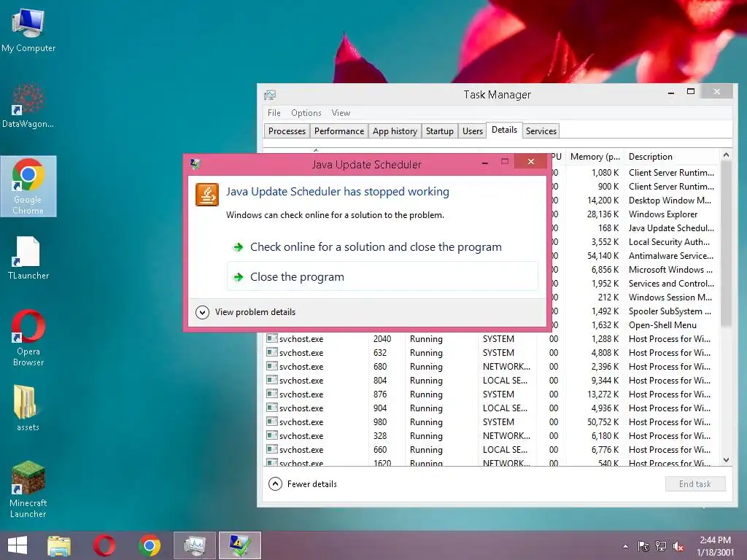Choose Close the program option
The image size is (747, 560).
tap(382, 276)
